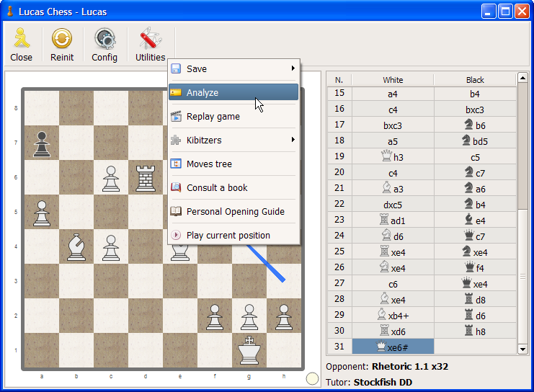Click the Kibitzers puzzle piece icon
The height and width of the screenshot is (392, 534).
tap(176, 140)
